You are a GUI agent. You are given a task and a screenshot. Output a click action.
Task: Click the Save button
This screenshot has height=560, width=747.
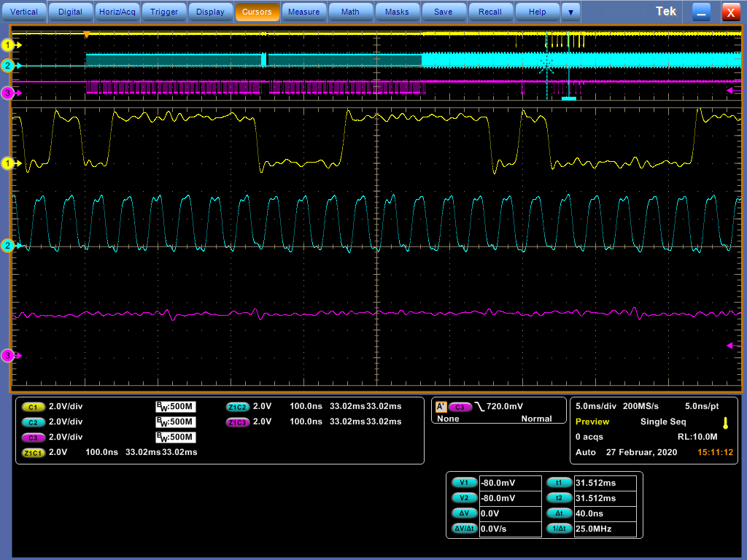[443, 12]
